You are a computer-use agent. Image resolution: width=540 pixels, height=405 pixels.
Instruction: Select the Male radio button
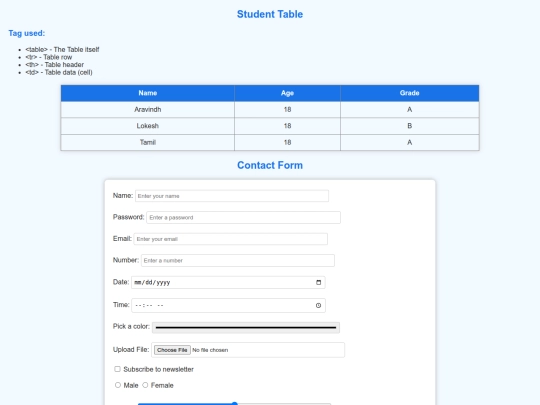coord(118,385)
